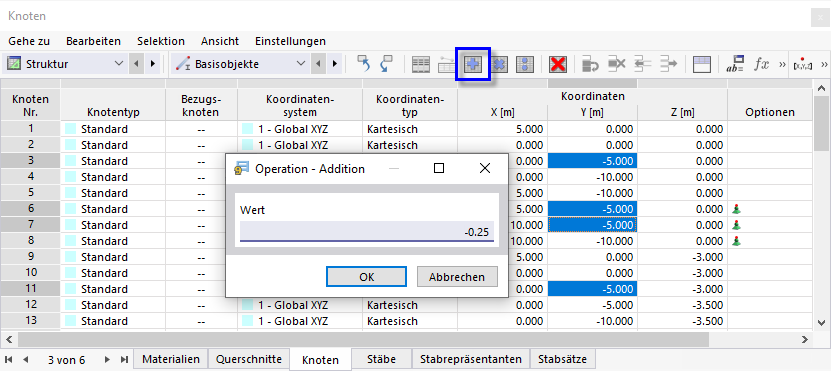Click the horizontal scrollbar right arrow

(805, 339)
